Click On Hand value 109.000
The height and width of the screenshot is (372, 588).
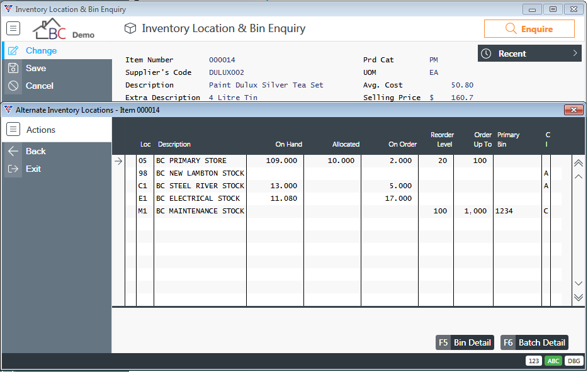pyautogui.click(x=281, y=161)
